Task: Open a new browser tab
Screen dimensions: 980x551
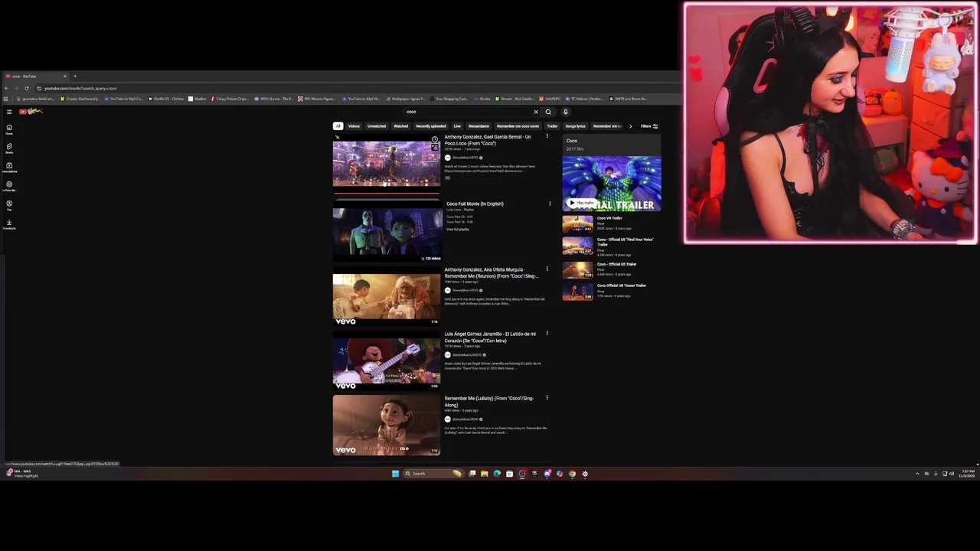Action: click(x=75, y=76)
